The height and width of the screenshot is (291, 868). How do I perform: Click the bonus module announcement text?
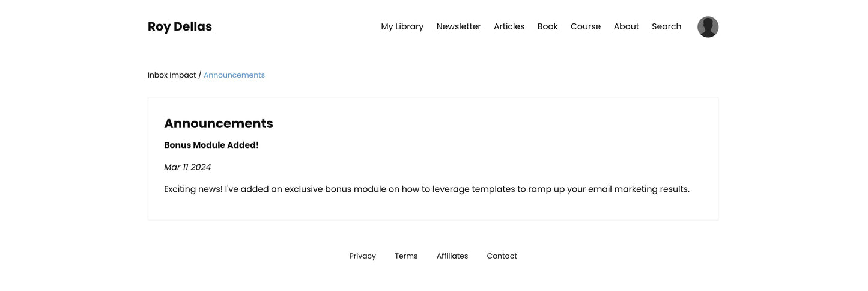pyautogui.click(x=426, y=189)
